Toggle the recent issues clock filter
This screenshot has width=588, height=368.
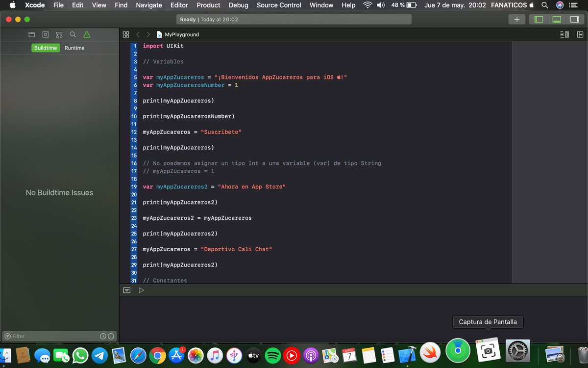click(103, 336)
